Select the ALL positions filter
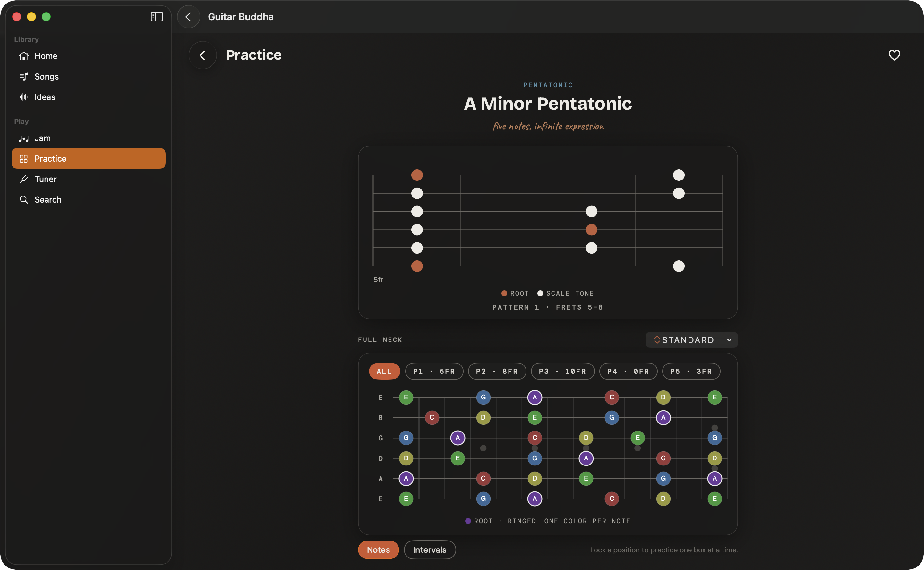Image resolution: width=924 pixels, height=570 pixels. [x=384, y=371]
